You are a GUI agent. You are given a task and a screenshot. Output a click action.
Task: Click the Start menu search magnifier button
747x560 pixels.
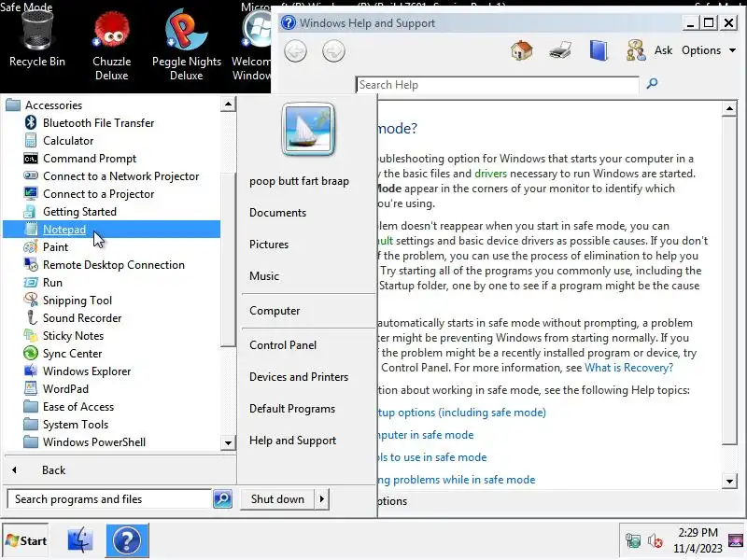222,499
